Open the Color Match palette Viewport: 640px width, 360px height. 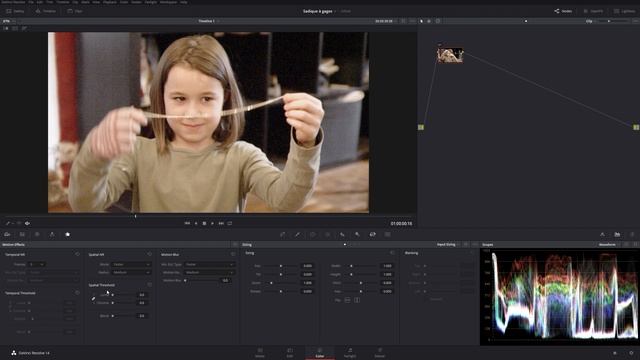pyautogui.click(x=22, y=234)
